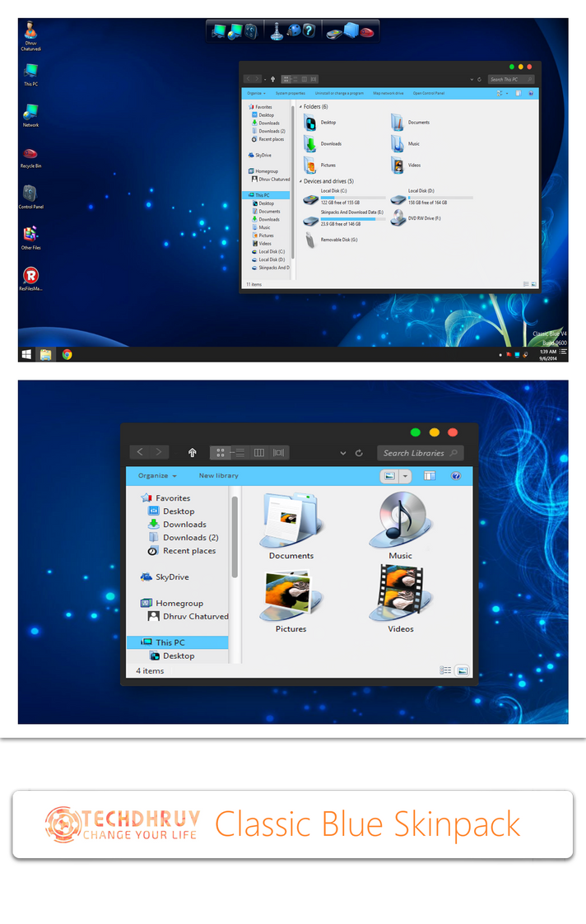
Task: Click Local Disk (C:) capacity bar
Action: point(352,198)
